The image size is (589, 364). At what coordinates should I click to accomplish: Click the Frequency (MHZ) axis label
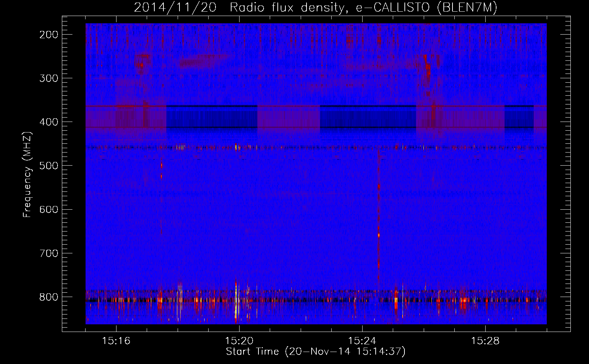click(x=27, y=174)
